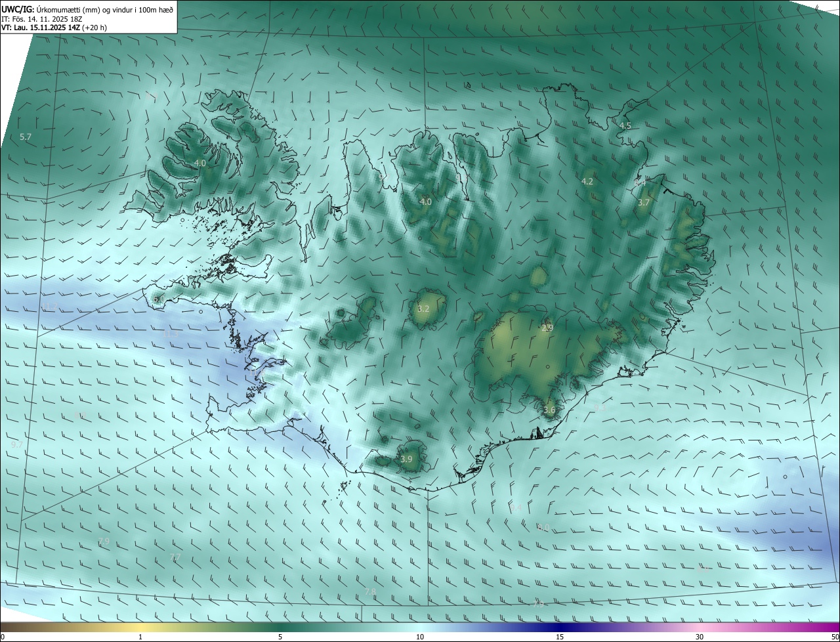Pick the dark green colorbar segment above 5
840x642 pixels.
point(280,627)
